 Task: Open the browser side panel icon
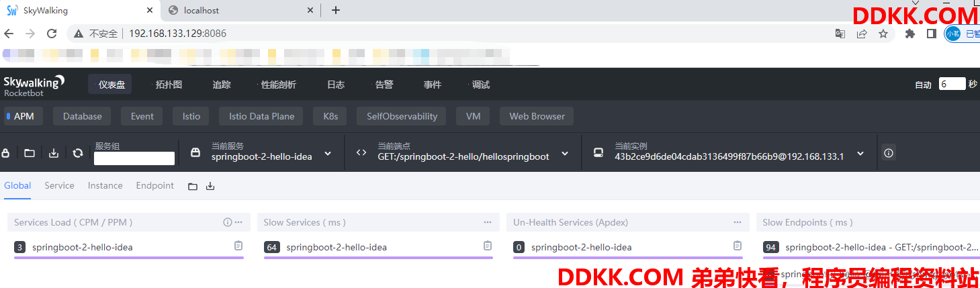coord(932,34)
